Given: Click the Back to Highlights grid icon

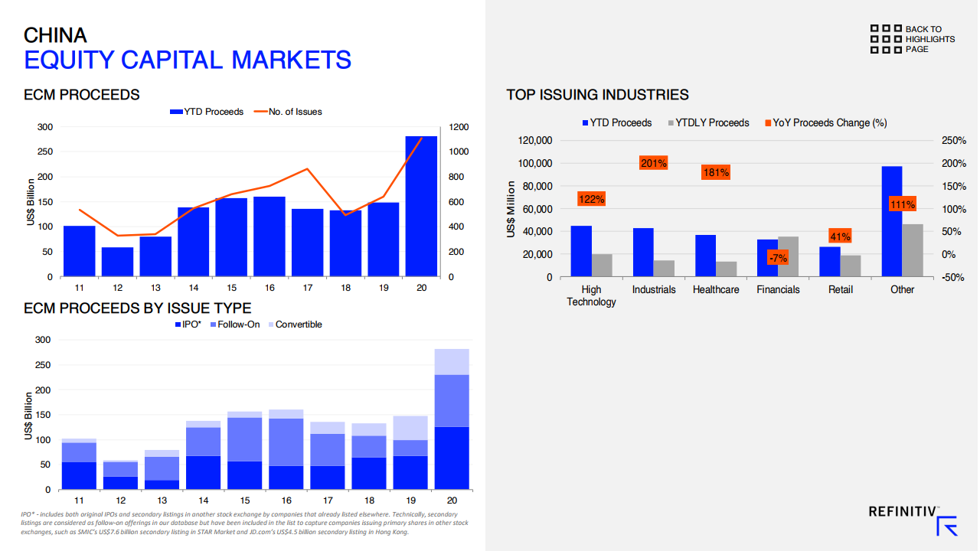Looking at the screenshot, I should [x=886, y=39].
